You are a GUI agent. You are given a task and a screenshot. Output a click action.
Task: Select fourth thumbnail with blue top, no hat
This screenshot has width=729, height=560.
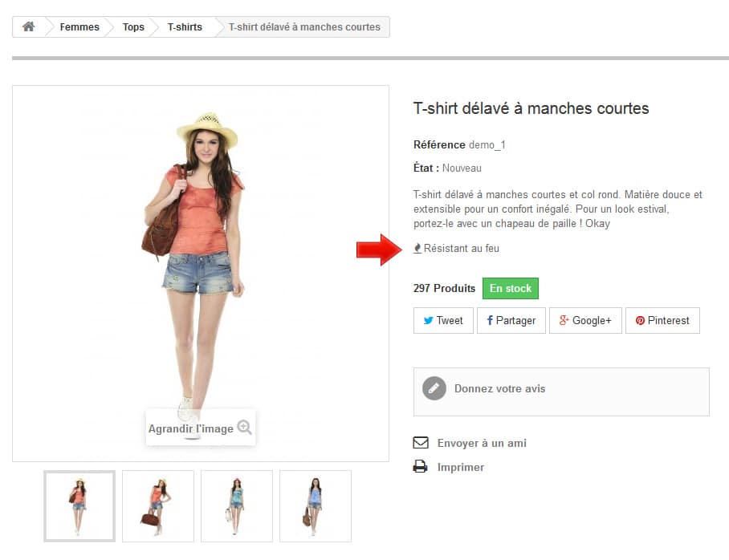[x=316, y=506]
